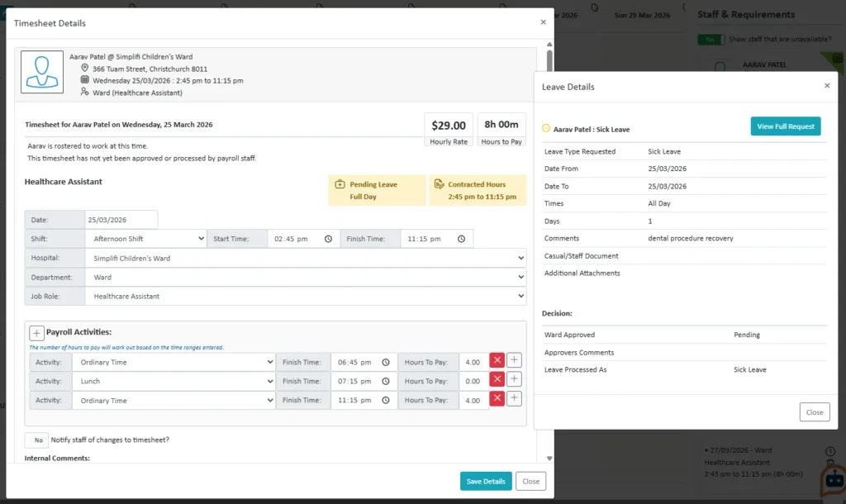Image resolution: width=846 pixels, height=504 pixels.
Task: Click the Date field 25/03/2026
Action: (121, 220)
